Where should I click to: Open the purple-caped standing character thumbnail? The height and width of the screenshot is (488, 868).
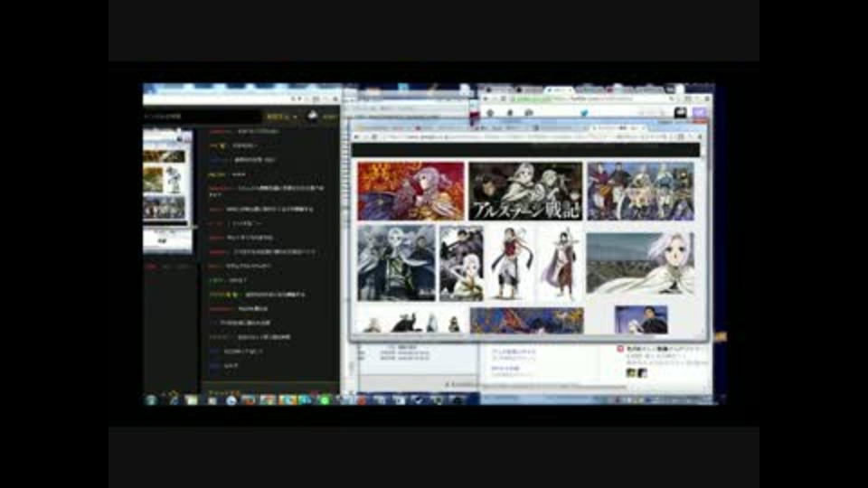(x=561, y=263)
